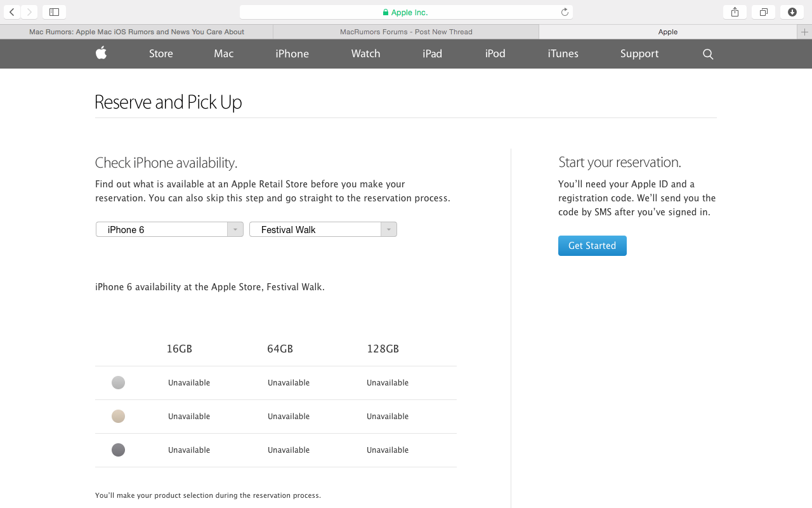Open the Festival Walk store dropdown
This screenshot has width=812, height=508.
click(x=323, y=230)
